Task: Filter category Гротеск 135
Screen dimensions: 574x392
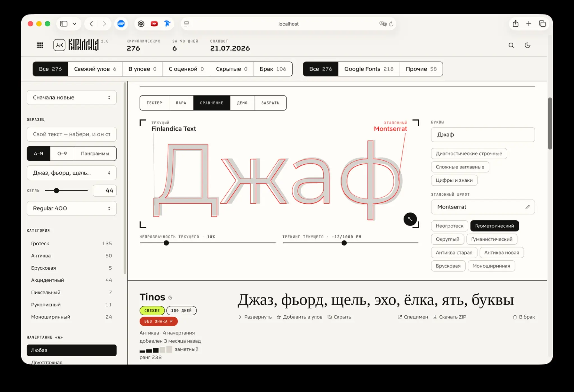Action: point(71,244)
